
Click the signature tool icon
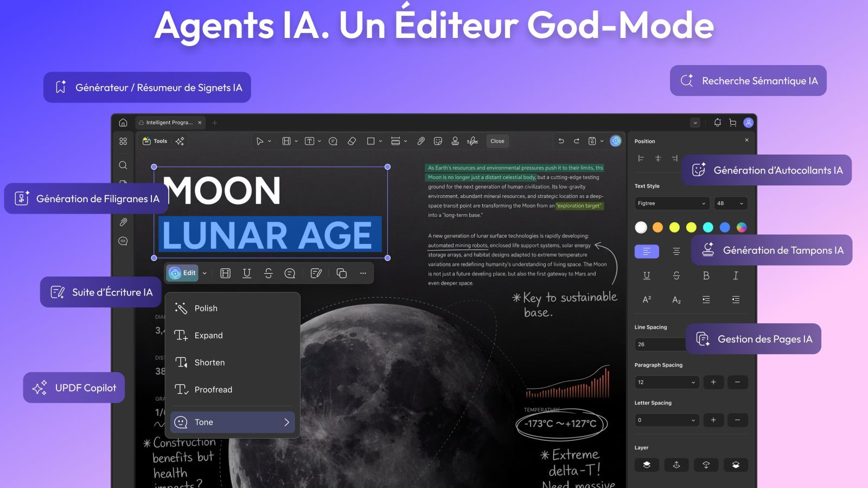click(x=473, y=141)
